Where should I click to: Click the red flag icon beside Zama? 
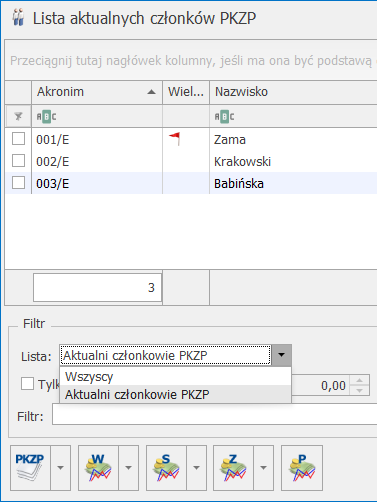pos(175,139)
